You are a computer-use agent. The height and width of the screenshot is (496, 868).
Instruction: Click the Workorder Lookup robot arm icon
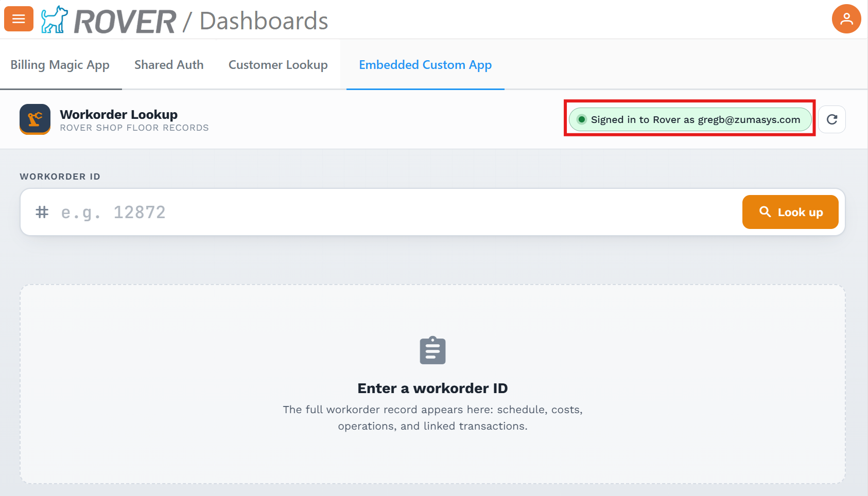[35, 119]
